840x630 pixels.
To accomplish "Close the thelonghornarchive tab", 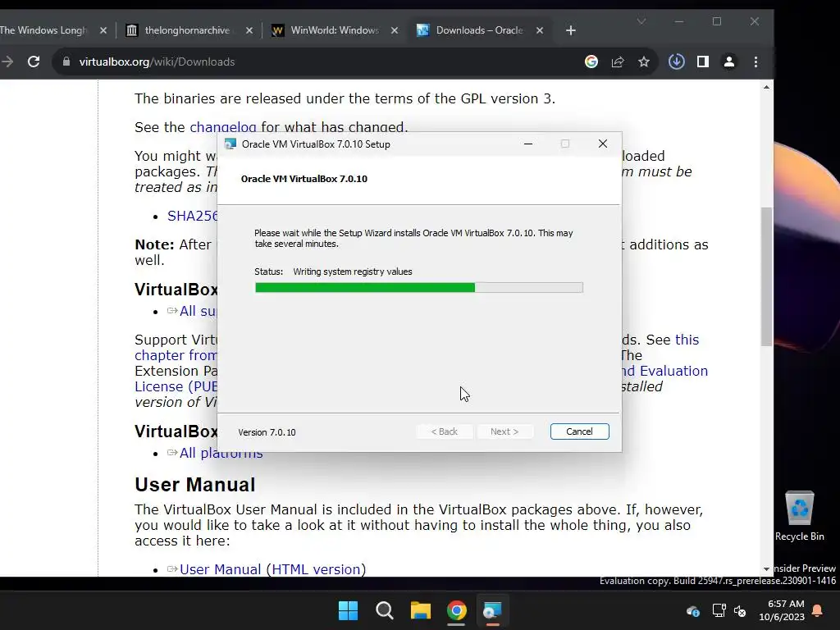I will (x=249, y=30).
